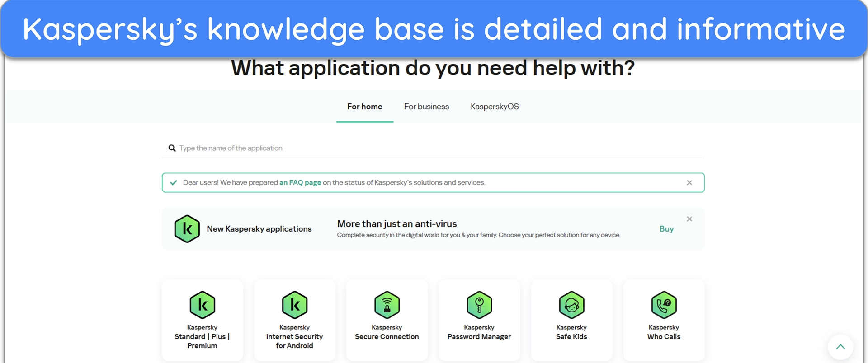Dismiss the FAQ page notice
The height and width of the screenshot is (363, 868).
click(689, 183)
